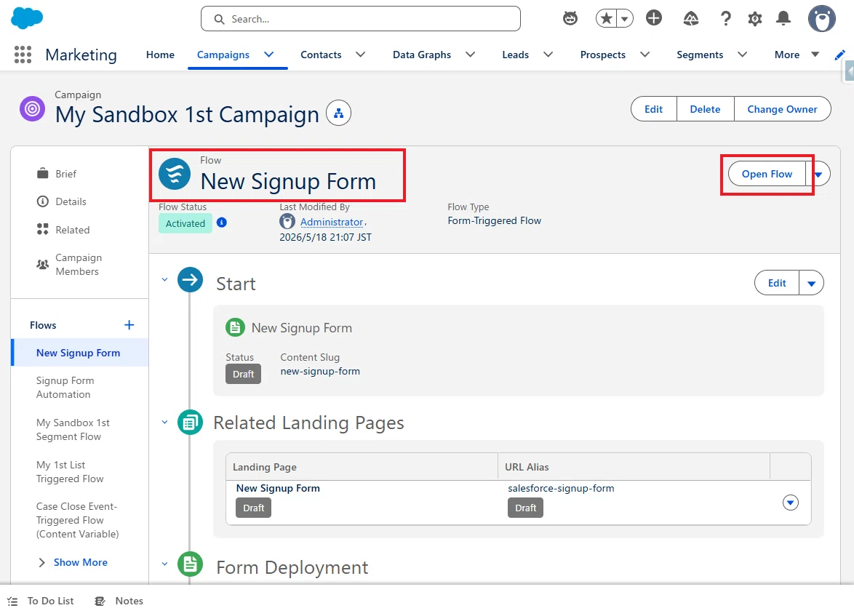Viewport: 854px width, 616px height.
Task: Collapse the Related Landing Pages section
Action: click(164, 422)
